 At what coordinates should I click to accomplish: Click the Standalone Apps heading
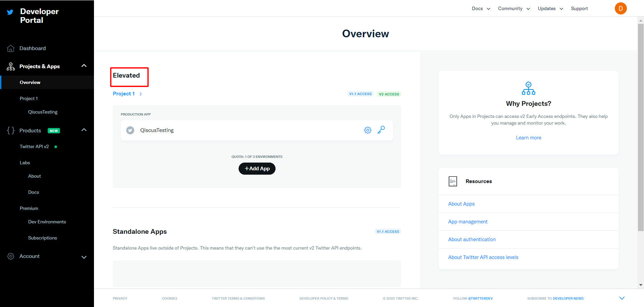coord(140,231)
